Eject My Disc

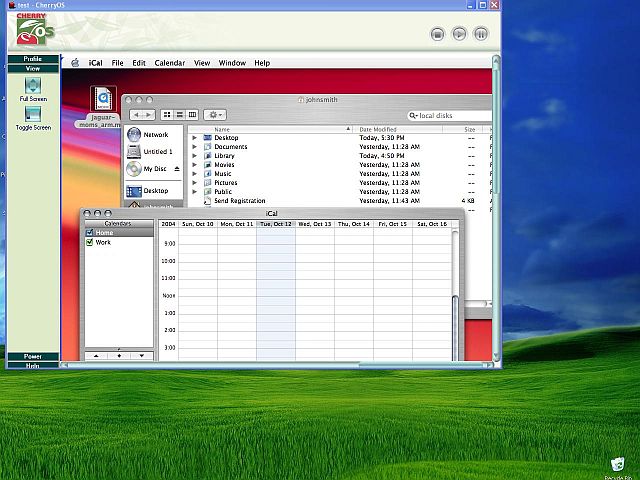point(177,169)
